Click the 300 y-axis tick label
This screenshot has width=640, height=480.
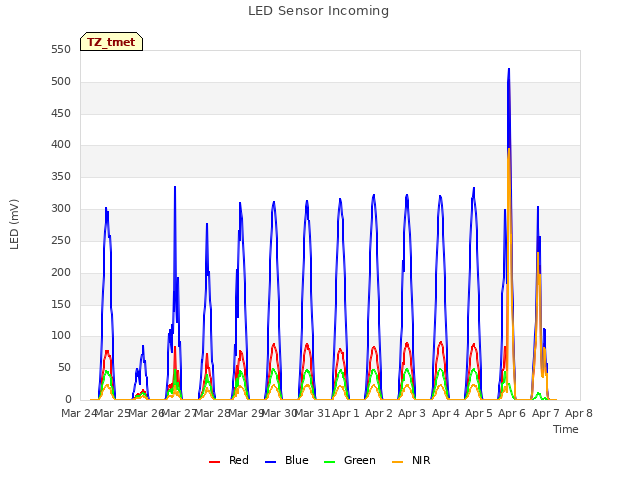point(61,209)
